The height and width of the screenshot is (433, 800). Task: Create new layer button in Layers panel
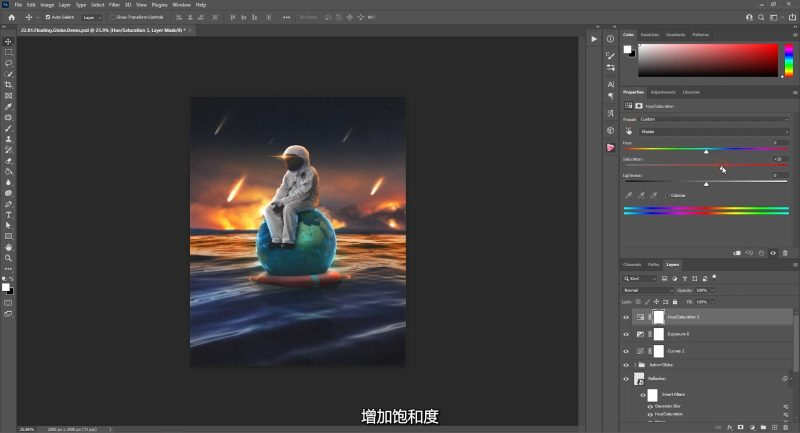(774, 427)
